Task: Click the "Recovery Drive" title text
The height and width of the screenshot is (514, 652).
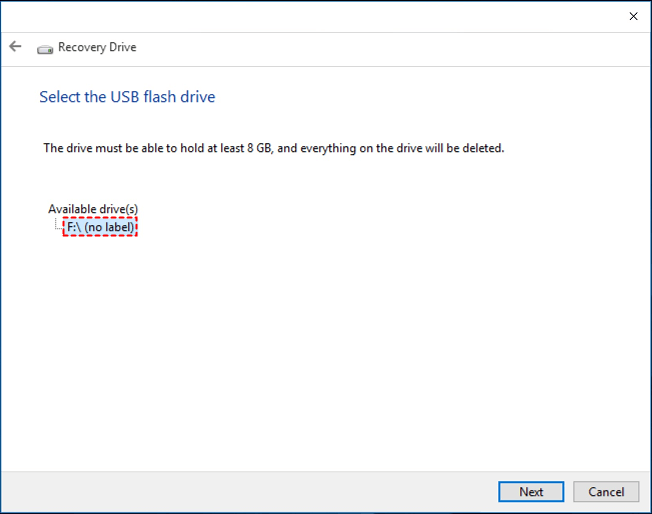Action: (x=97, y=47)
